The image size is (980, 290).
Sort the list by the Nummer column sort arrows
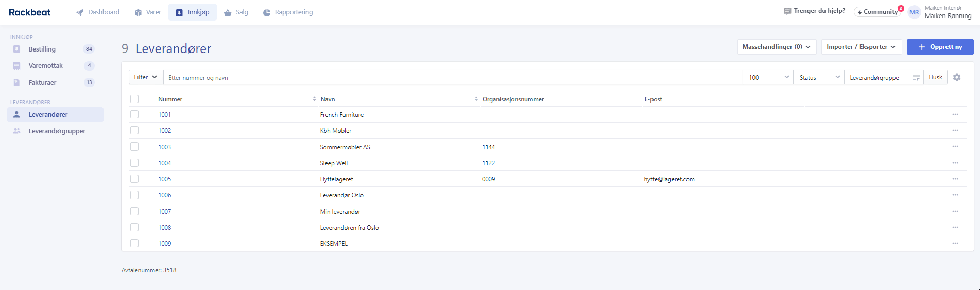(314, 99)
